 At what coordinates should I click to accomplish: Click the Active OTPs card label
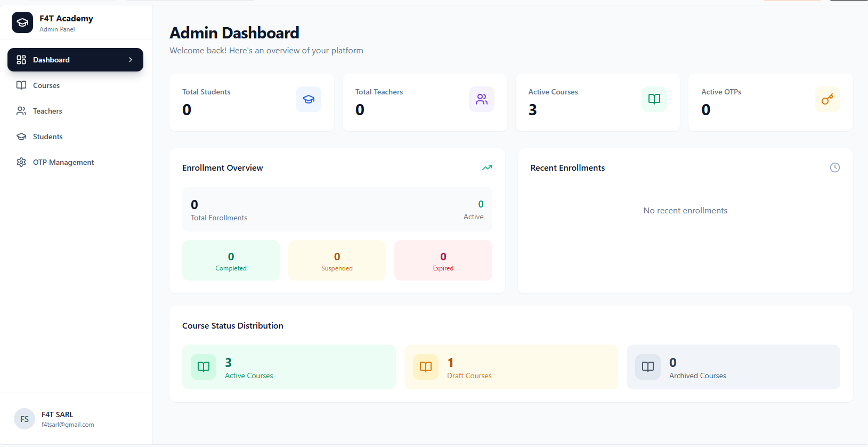pos(721,92)
